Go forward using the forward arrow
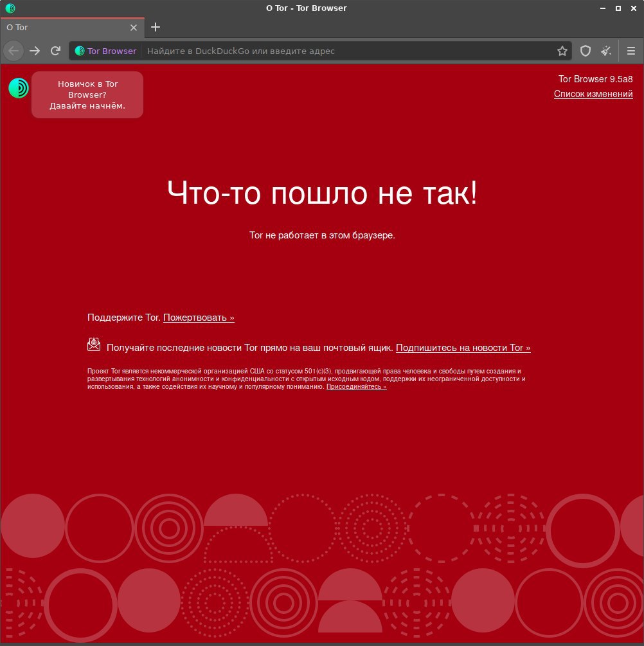 [x=35, y=51]
